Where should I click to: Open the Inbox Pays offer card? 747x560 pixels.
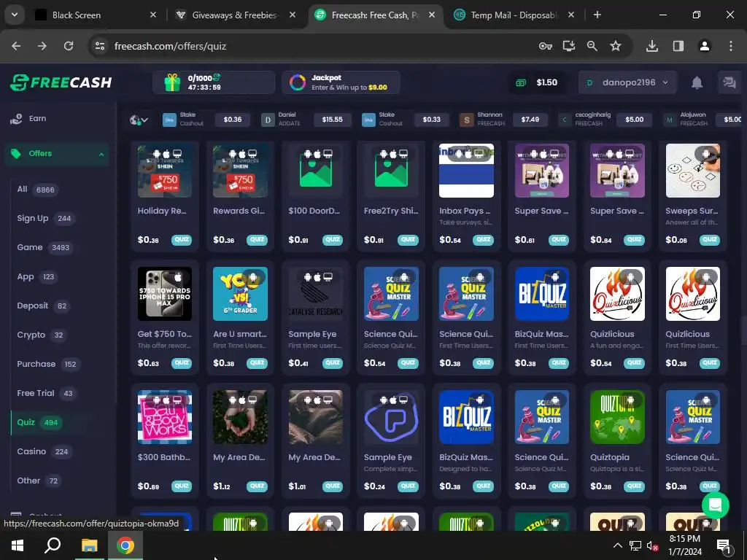(x=466, y=195)
